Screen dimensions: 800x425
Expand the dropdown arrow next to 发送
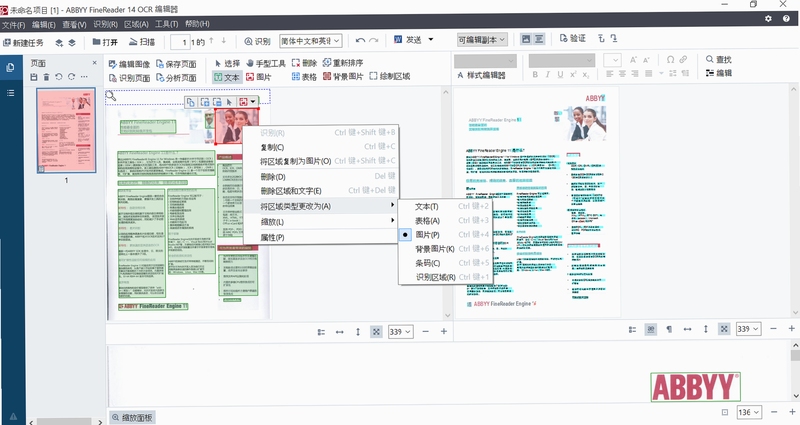click(431, 39)
